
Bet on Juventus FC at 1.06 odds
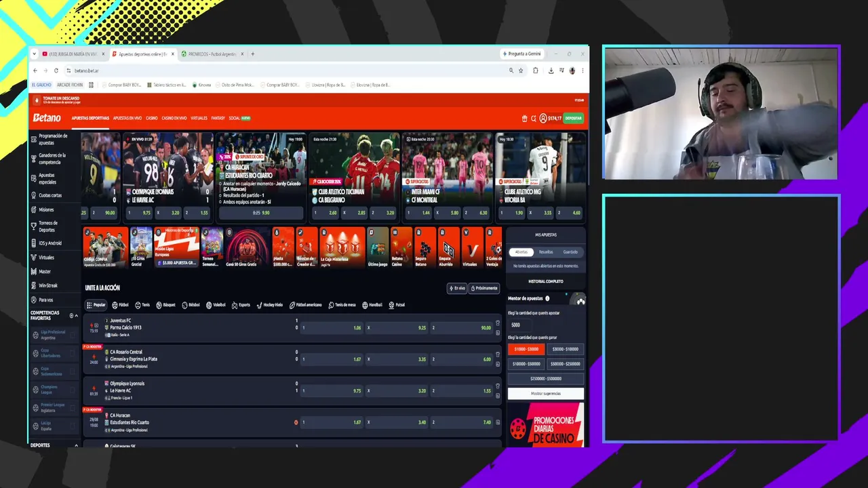[332, 328]
